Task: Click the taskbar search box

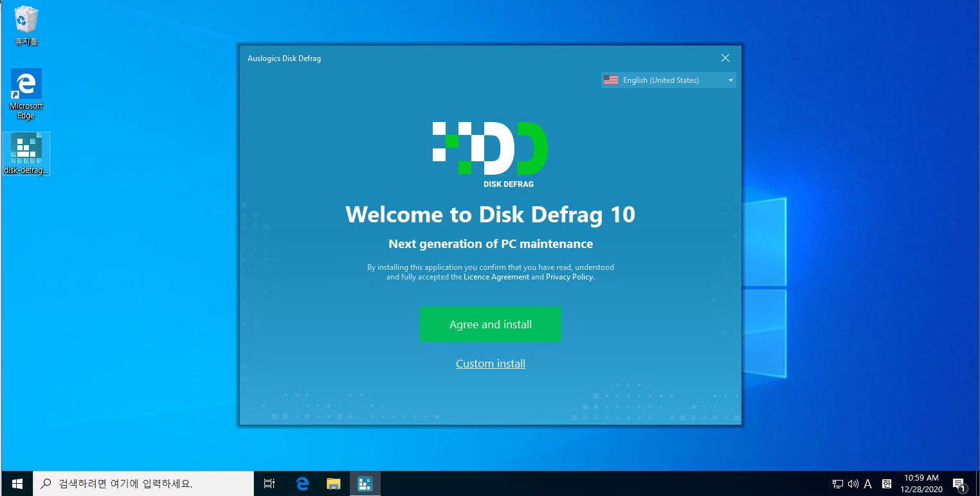Action: click(x=143, y=483)
